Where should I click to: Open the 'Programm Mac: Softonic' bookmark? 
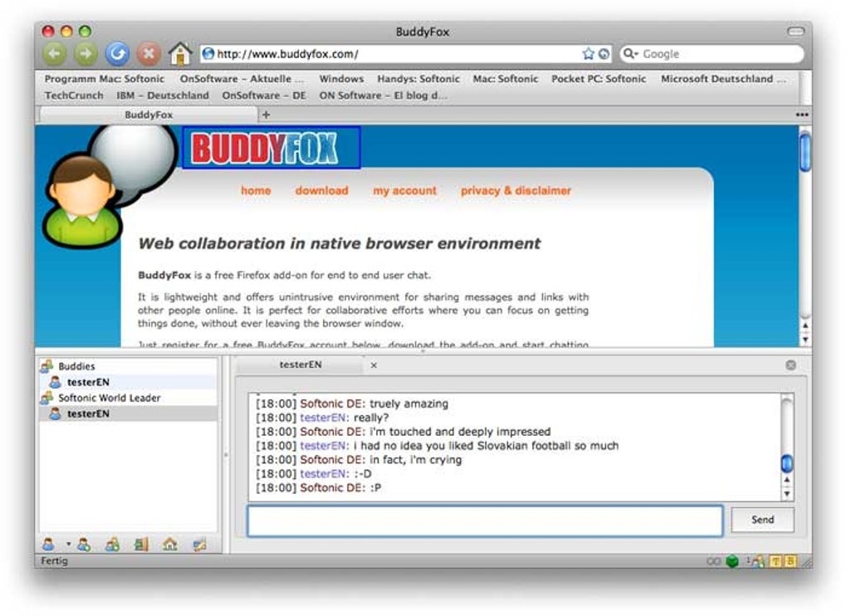coord(105,79)
